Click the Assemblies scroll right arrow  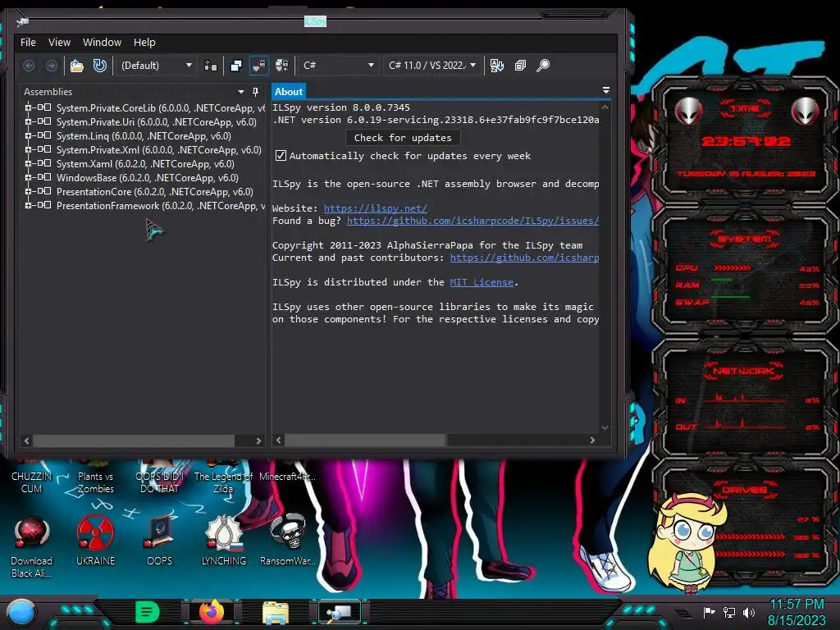point(258,441)
